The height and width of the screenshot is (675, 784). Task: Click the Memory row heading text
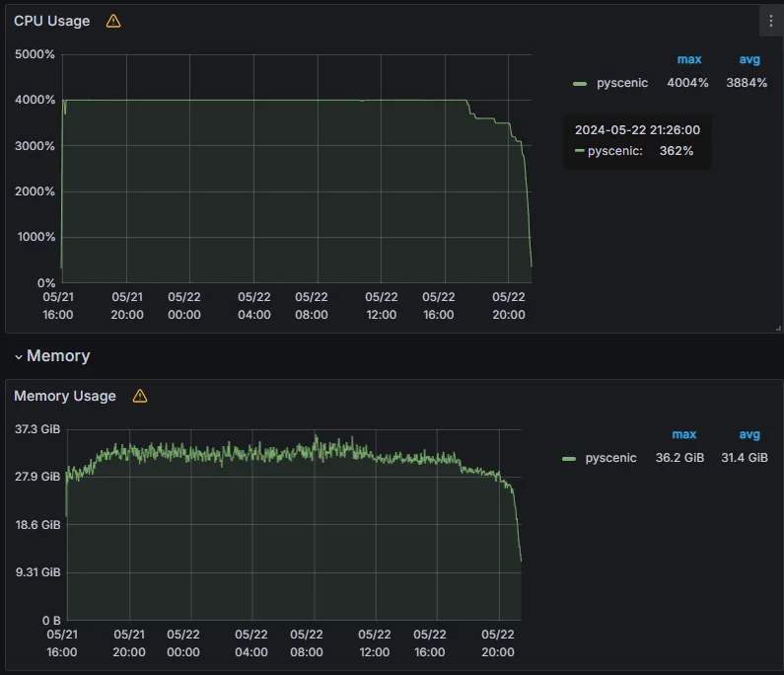(58, 356)
